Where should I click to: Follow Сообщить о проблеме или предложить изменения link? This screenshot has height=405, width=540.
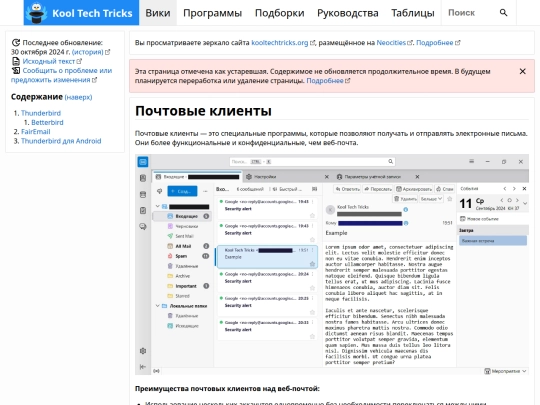(x=61, y=75)
